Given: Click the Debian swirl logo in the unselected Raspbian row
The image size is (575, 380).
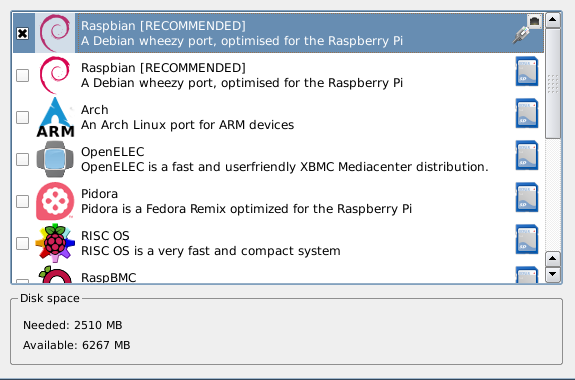Looking at the screenshot, I should point(55,75).
